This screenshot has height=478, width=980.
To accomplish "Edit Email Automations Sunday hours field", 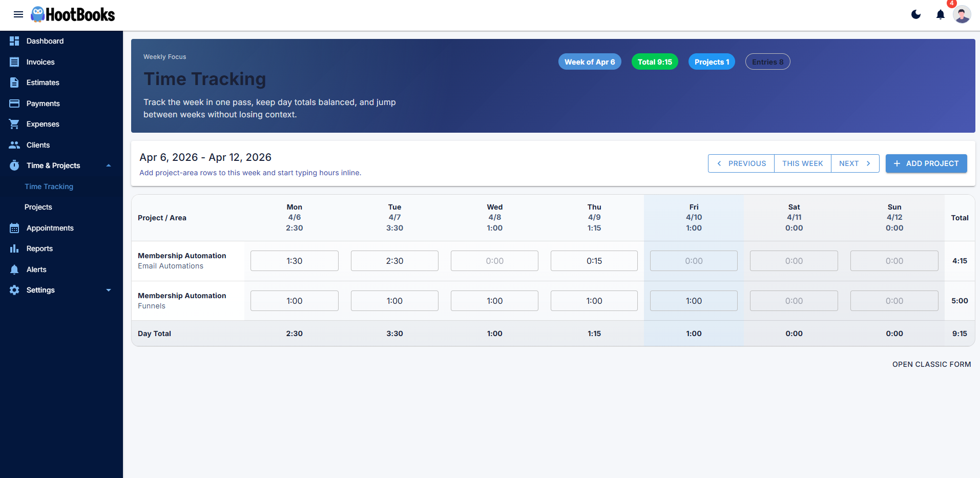I will [x=894, y=261].
